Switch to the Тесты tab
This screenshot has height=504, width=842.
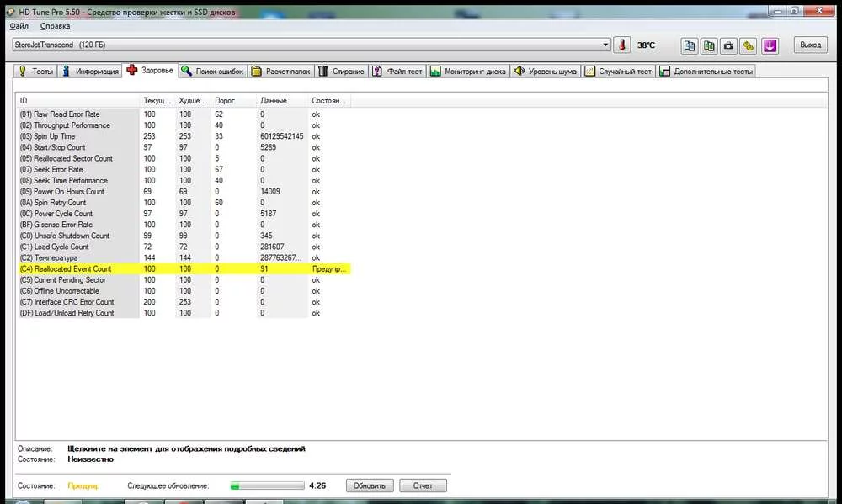36,72
